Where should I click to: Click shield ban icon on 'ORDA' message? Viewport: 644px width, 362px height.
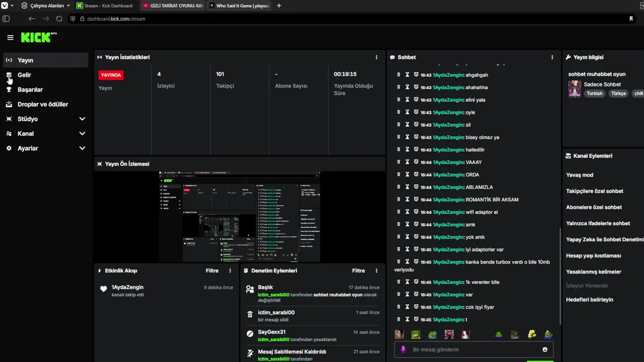point(416,174)
